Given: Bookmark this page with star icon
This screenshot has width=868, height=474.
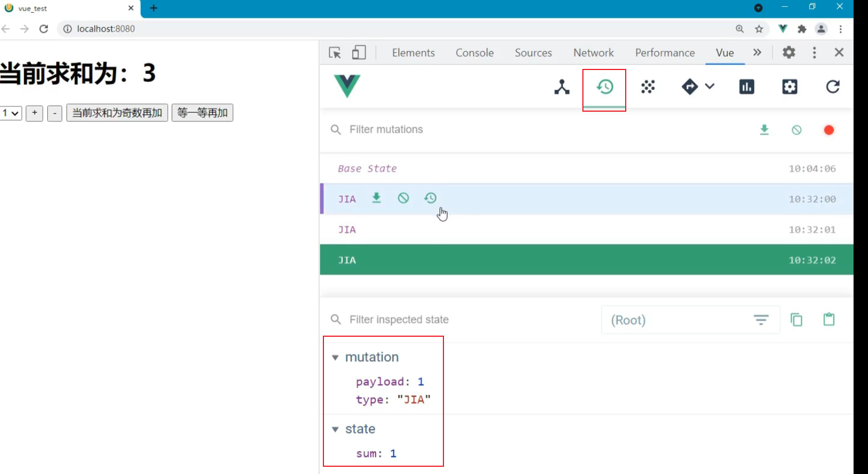Looking at the screenshot, I should tap(759, 29).
